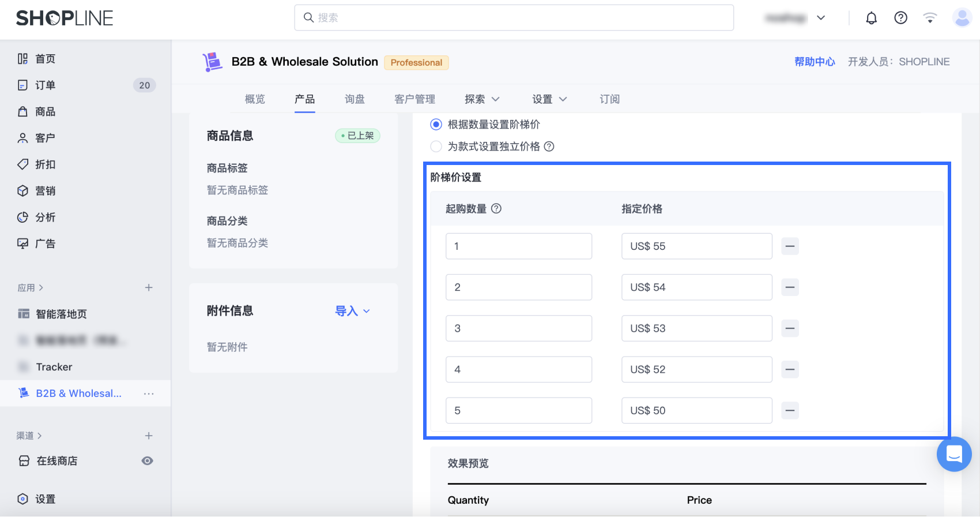Viewport: 980px width, 517px height.
Task: Open the help question mark icon in header
Action: [x=900, y=18]
